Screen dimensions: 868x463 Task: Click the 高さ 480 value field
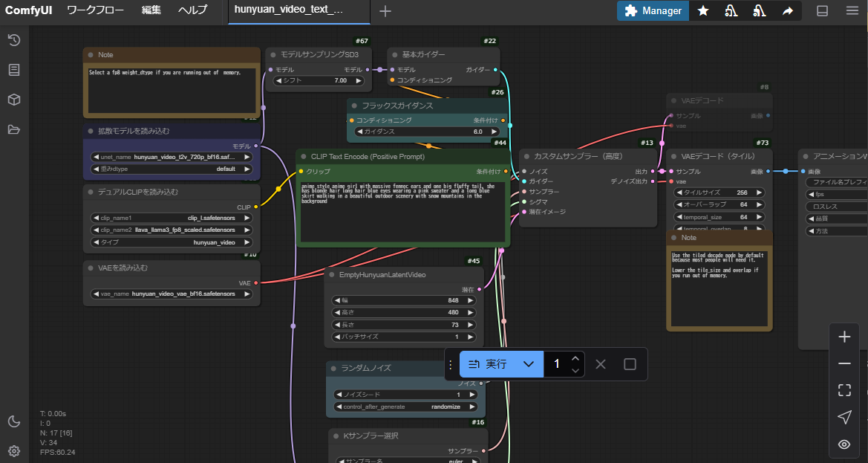[x=403, y=312]
